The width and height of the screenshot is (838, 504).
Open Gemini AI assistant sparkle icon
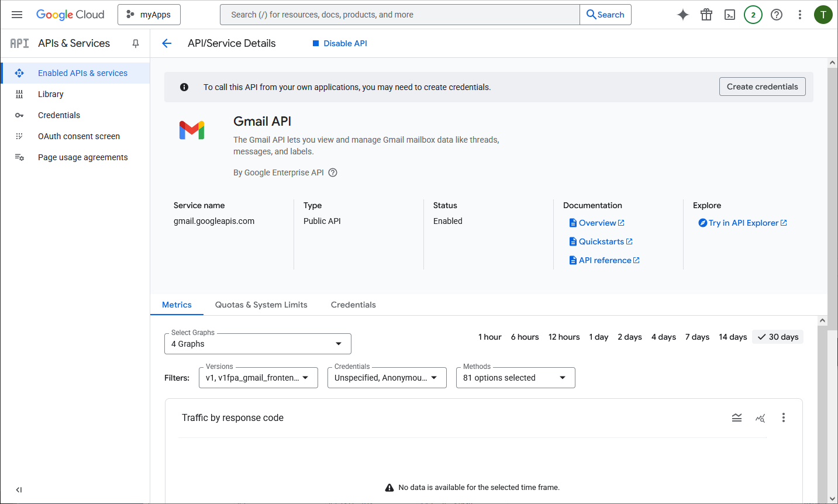click(x=683, y=15)
